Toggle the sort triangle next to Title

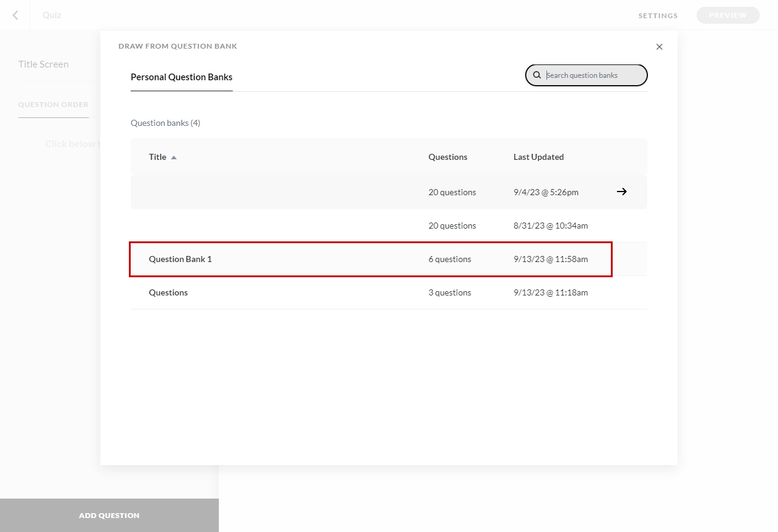tap(174, 157)
